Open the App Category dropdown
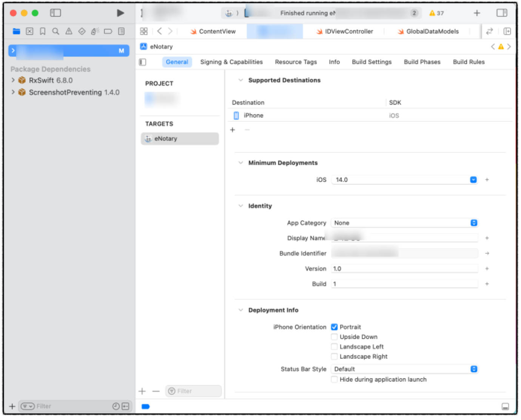 (x=404, y=223)
